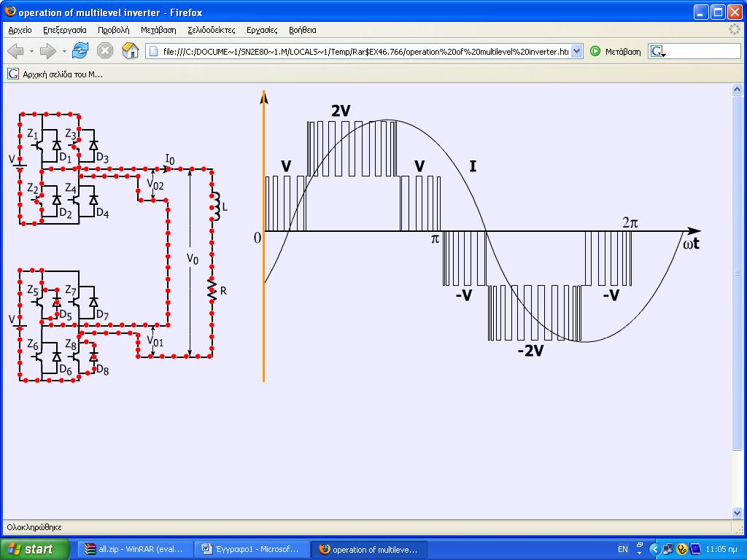Image resolution: width=747 pixels, height=560 pixels.
Task: Open the Εργασίες menu
Action: click(x=262, y=30)
